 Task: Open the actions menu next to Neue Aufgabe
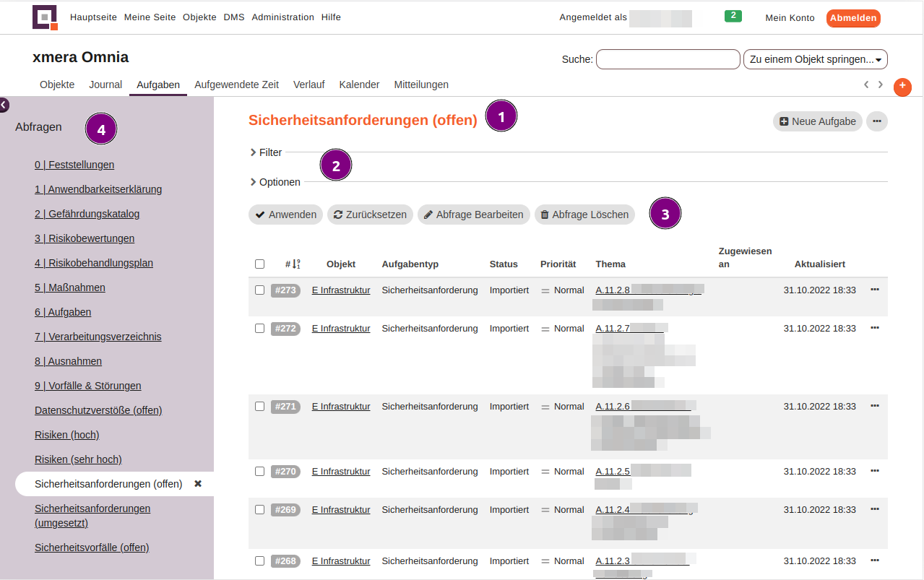876,121
